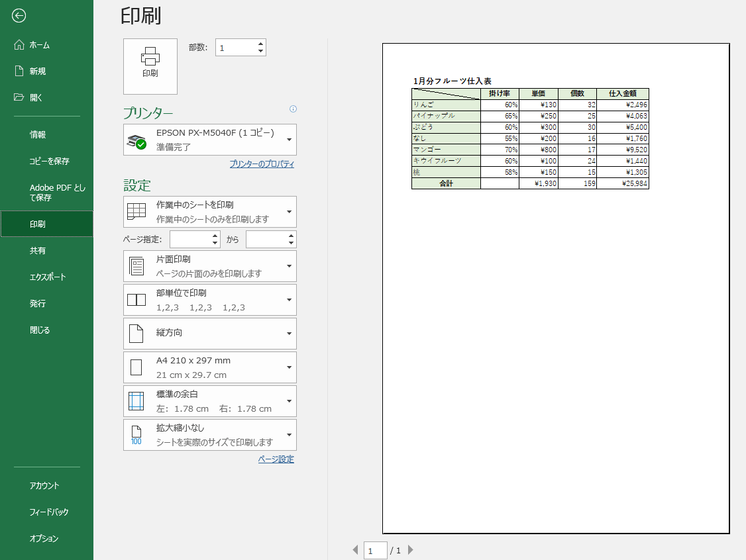Click the マンゴー row in preview
Image resolution: width=746 pixels, height=560 pixels.
click(530, 150)
